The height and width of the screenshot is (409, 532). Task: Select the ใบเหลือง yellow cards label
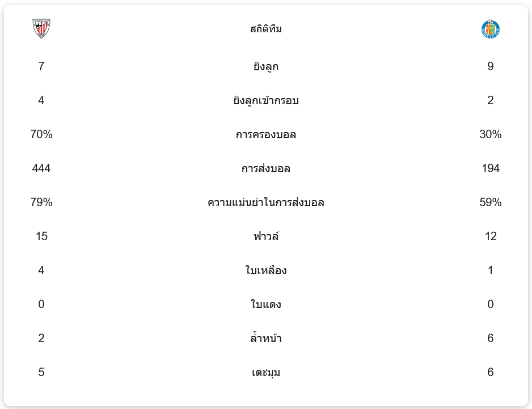pyautogui.click(x=266, y=271)
